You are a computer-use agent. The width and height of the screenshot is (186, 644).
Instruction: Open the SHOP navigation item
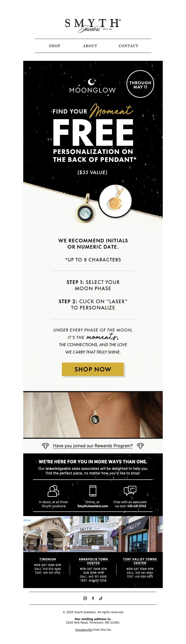pos(55,46)
